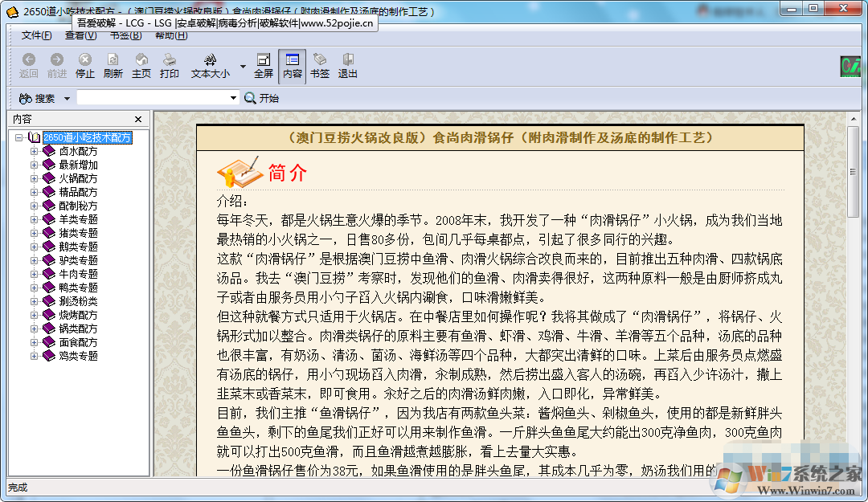Expand the 羊类专题 tree node
This screenshot has width=868, height=502.
34,219
